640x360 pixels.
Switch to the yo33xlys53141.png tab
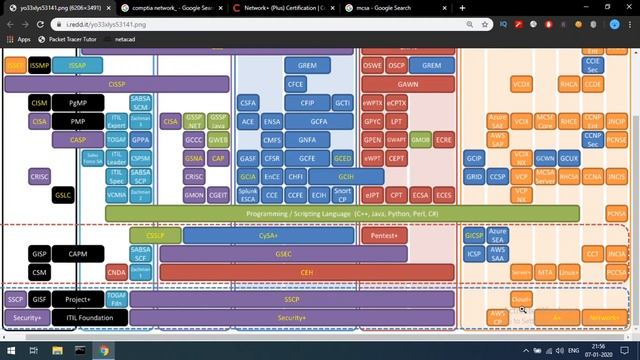pos(59,8)
